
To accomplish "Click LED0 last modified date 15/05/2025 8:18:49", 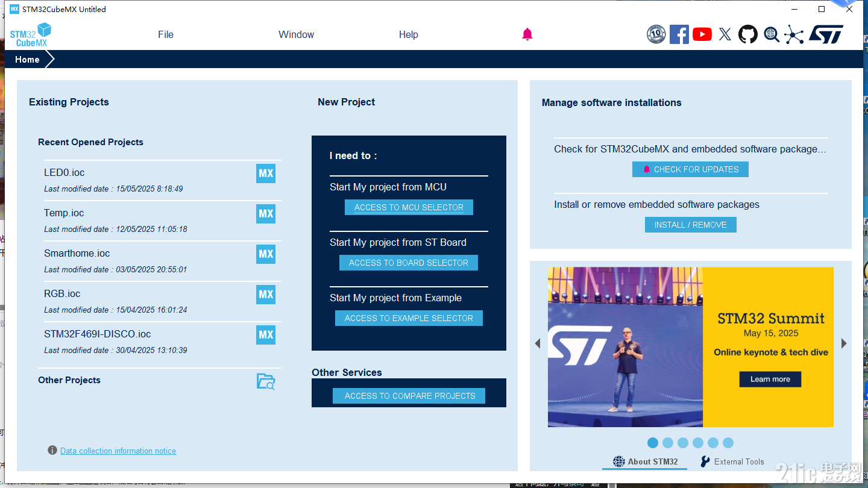I will [113, 189].
